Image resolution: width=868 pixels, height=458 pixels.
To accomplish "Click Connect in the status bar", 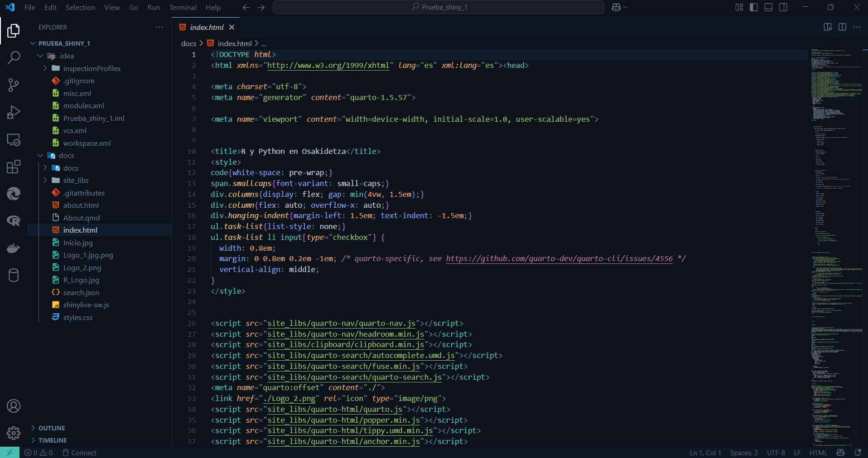I will pyautogui.click(x=83, y=453).
